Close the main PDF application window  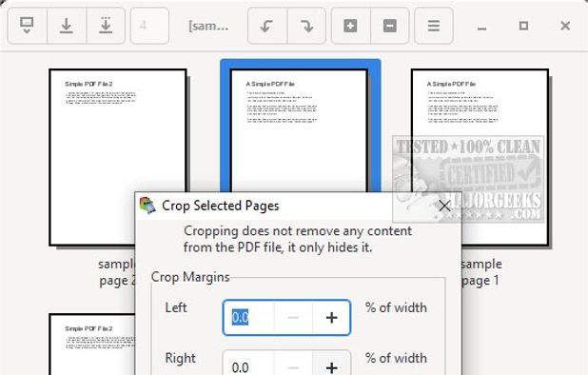click(565, 26)
